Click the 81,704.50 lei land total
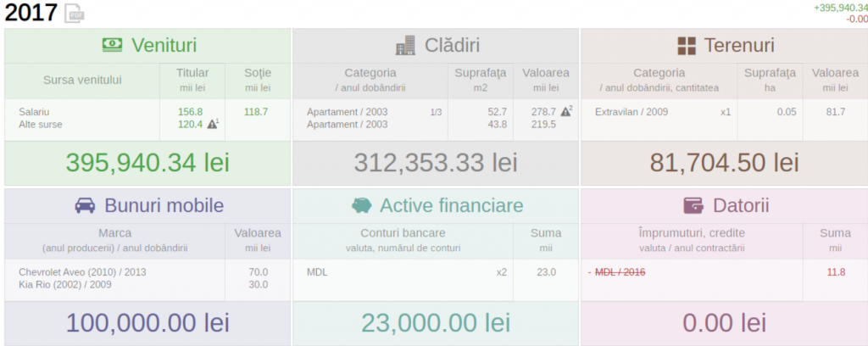This screenshot has height=346, width=868. [x=724, y=163]
